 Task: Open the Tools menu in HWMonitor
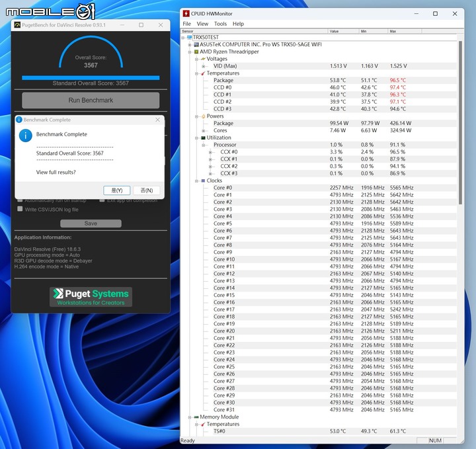[x=220, y=24]
